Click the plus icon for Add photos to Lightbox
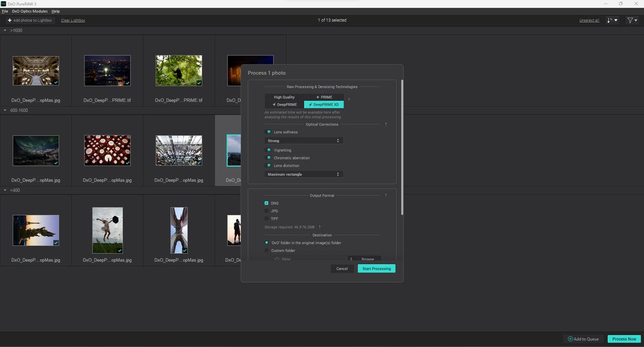 [x=10, y=20]
